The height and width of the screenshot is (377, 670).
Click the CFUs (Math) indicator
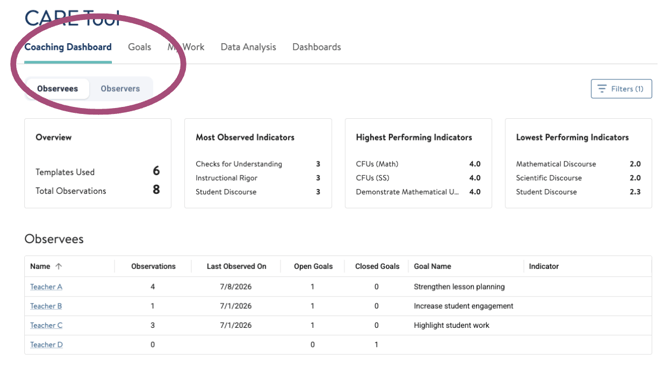(377, 164)
